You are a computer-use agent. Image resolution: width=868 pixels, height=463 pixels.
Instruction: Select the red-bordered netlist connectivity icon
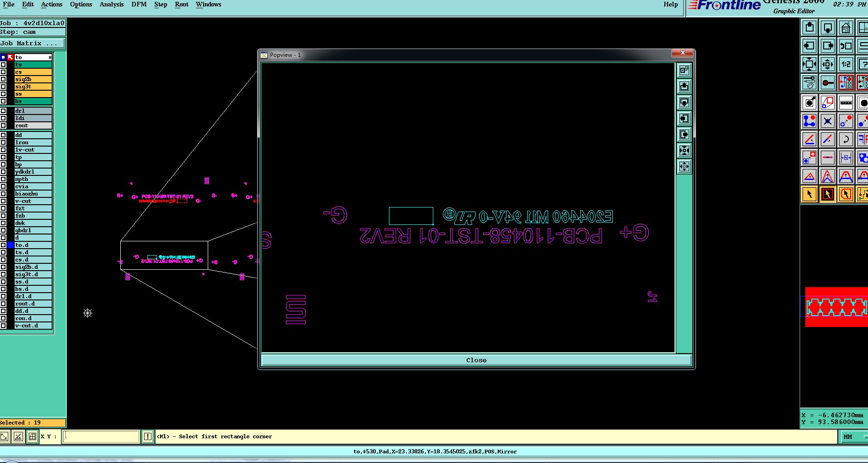pyautogui.click(x=846, y=82)
